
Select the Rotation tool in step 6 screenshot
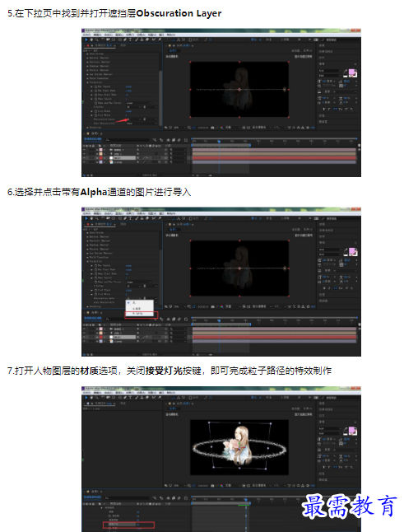tap(103, 218)
